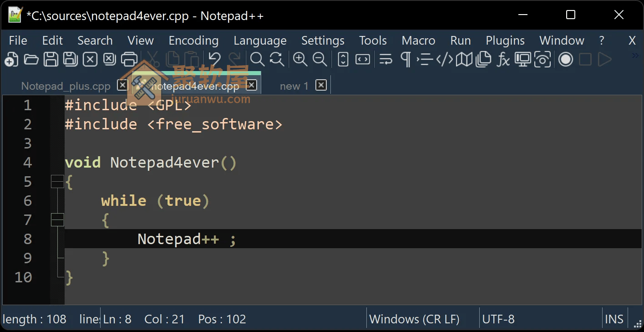Click the UTF-8 encoding status bar field
The width and height of the screenshot is (644, 332).
pyautogui.click(x=498, y=319)
